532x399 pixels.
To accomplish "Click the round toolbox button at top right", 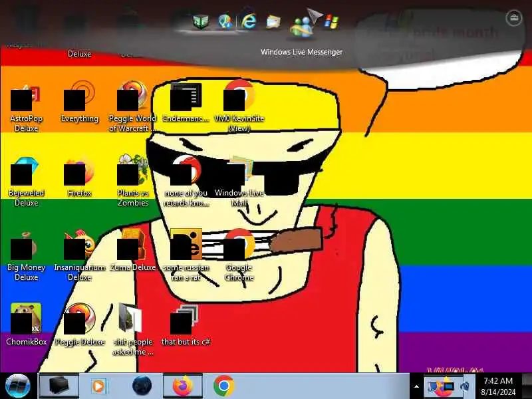I will pos(513,18).
